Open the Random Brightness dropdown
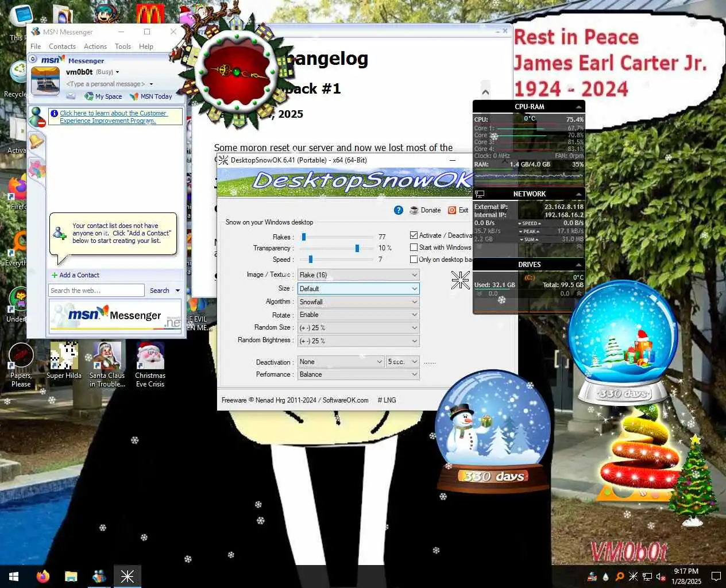Viewport: 726px width, 588px height. tap(358, 341)
